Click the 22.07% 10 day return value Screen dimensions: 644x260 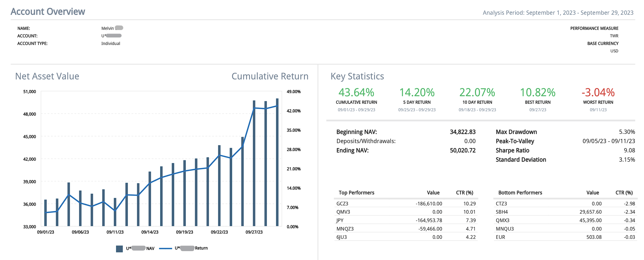(477, 92)
